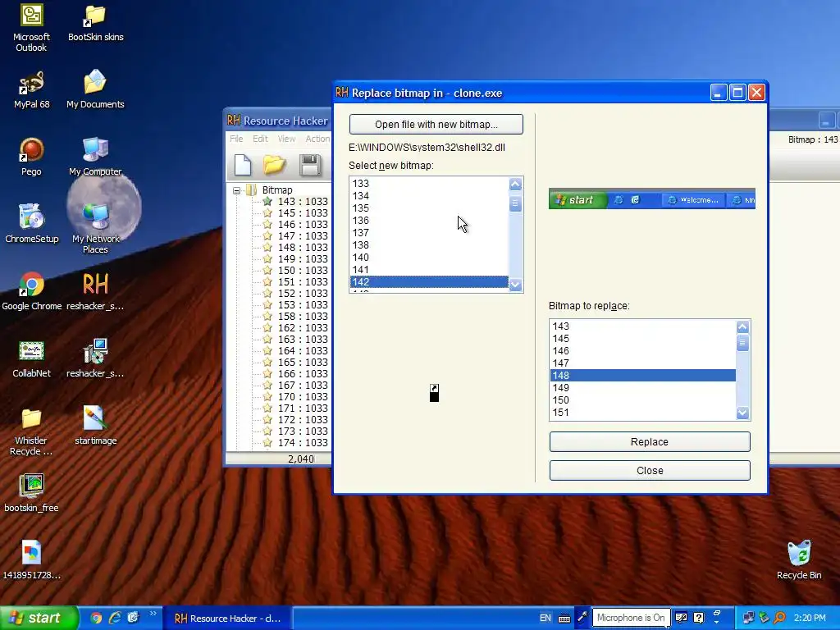Select 150 in Bitmap to replace list
Image resolution: width=840 pixels, height=630 pixels.
(x=643, y=400)
